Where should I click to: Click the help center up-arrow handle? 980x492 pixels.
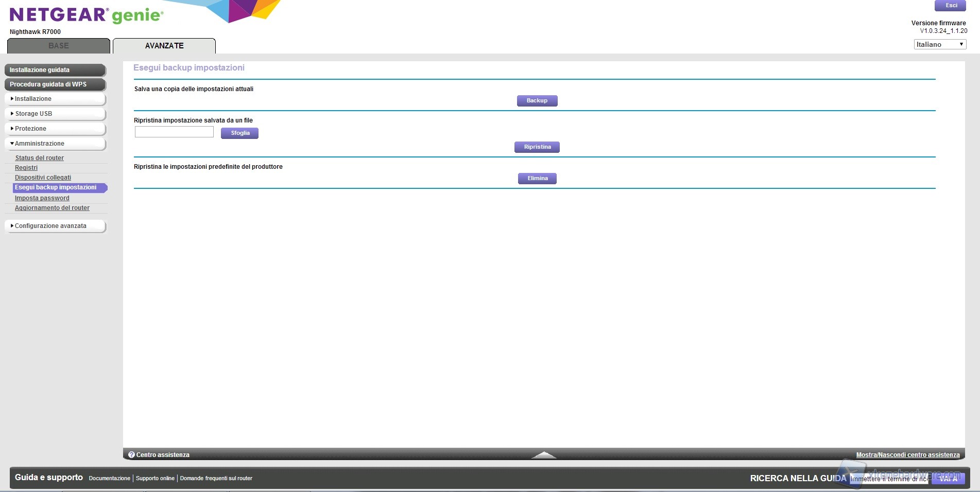[x=543, y=455]
